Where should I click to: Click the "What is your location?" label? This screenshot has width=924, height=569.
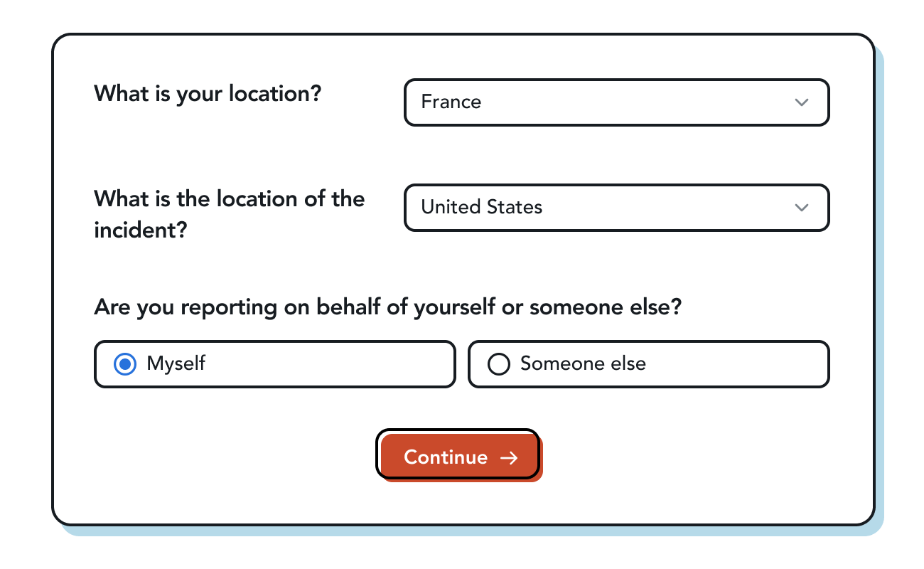point(208,93)
